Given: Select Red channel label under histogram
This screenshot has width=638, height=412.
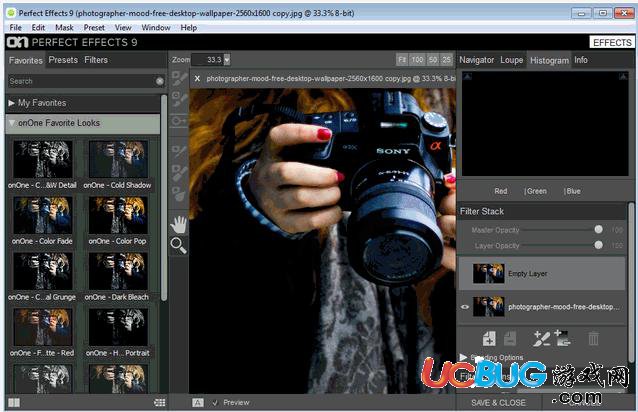Looking at the screenshot, I should pyautogui.click(x=501, y=191).
